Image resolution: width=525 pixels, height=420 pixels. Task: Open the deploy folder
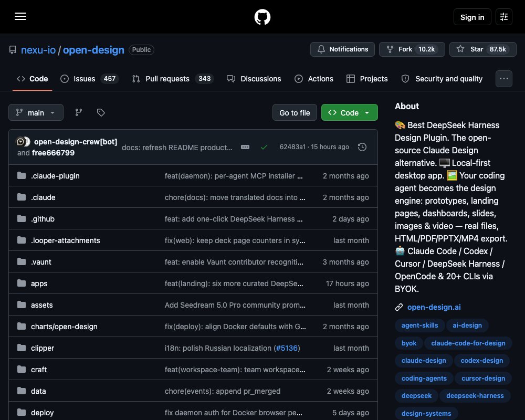coord(42,413)
